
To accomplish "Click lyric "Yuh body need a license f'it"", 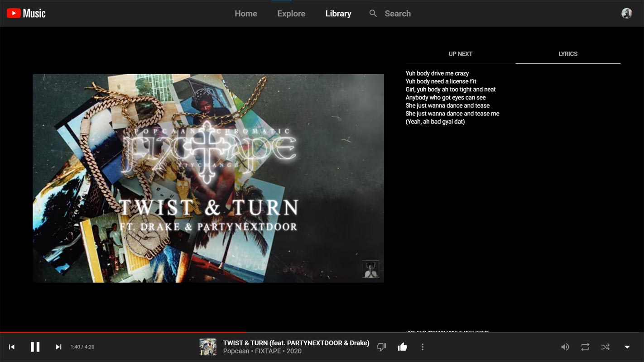I will 441,81.
